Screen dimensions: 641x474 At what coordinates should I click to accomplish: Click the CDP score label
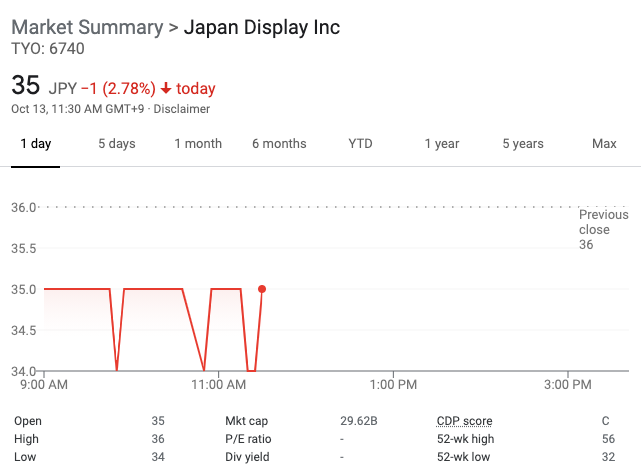(464, 421)
